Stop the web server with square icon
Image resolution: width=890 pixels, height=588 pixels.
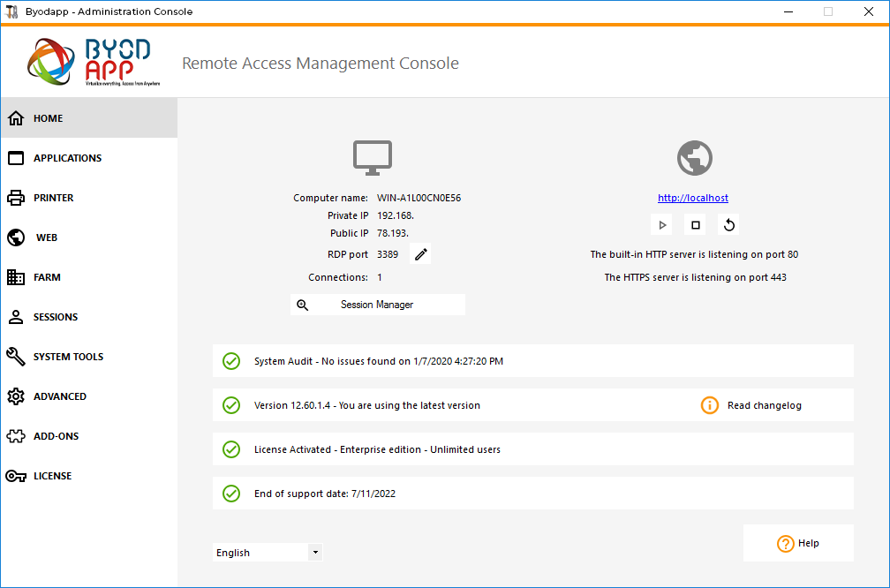[x=696, y=225]
